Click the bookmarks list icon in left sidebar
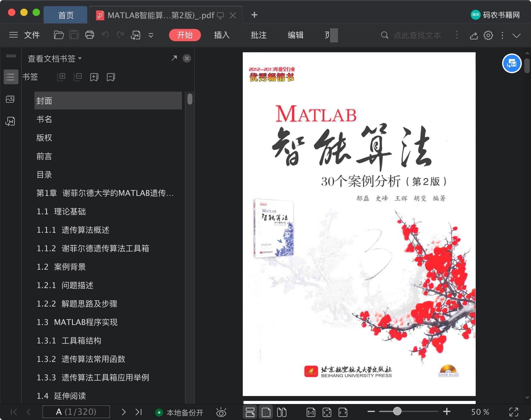Viewport: 531px width, 420px height. click(x=11, y=77)
